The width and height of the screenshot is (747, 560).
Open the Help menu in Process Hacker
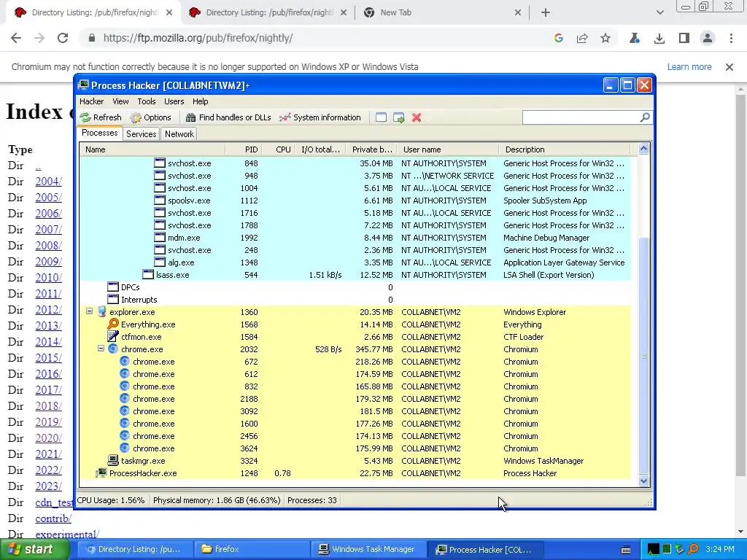(201, 101)
